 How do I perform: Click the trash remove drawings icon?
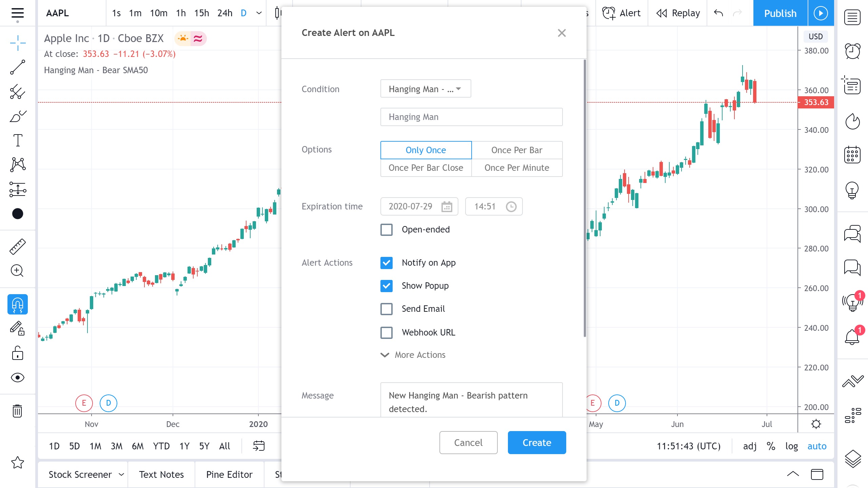click(x=18, y=411)
